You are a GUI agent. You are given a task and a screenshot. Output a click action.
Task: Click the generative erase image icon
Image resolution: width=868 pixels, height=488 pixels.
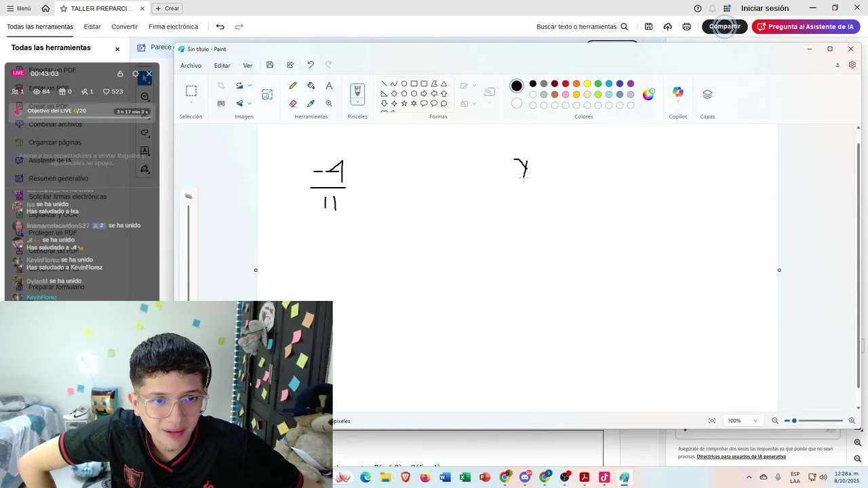pyautogui.click(x=267, y=95)
